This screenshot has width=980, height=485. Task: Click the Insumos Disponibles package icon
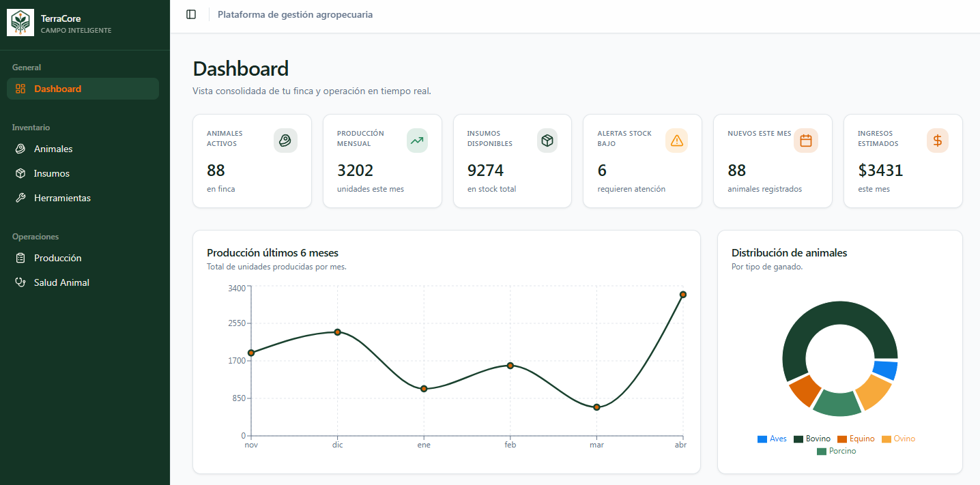pos(547,141)
